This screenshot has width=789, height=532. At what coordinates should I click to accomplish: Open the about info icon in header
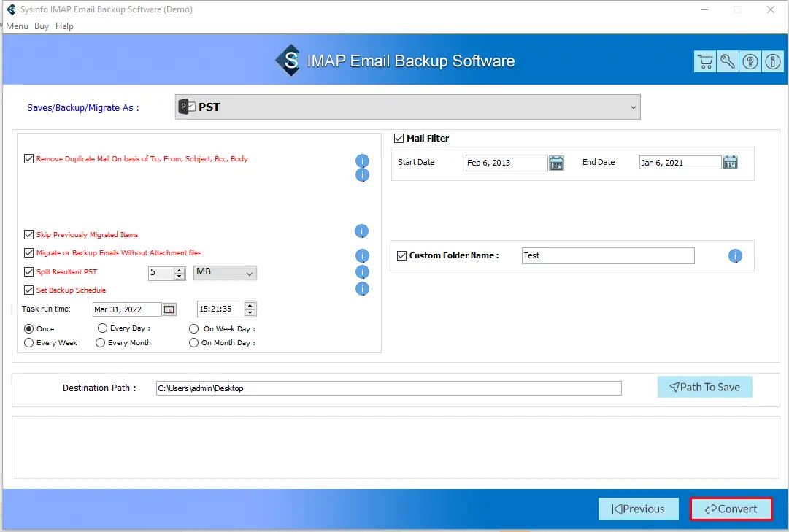(772, 62)
